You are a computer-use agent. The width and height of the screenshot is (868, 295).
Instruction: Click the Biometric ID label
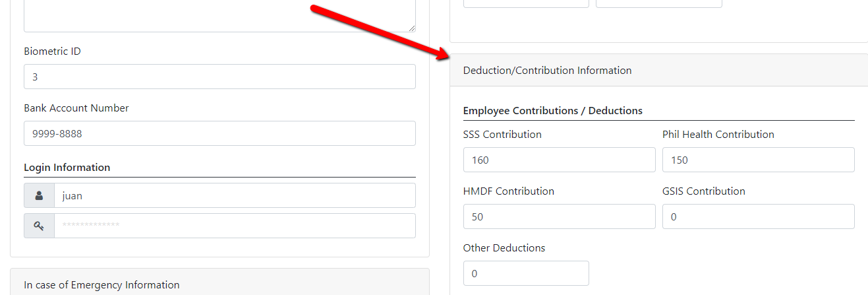52,51
